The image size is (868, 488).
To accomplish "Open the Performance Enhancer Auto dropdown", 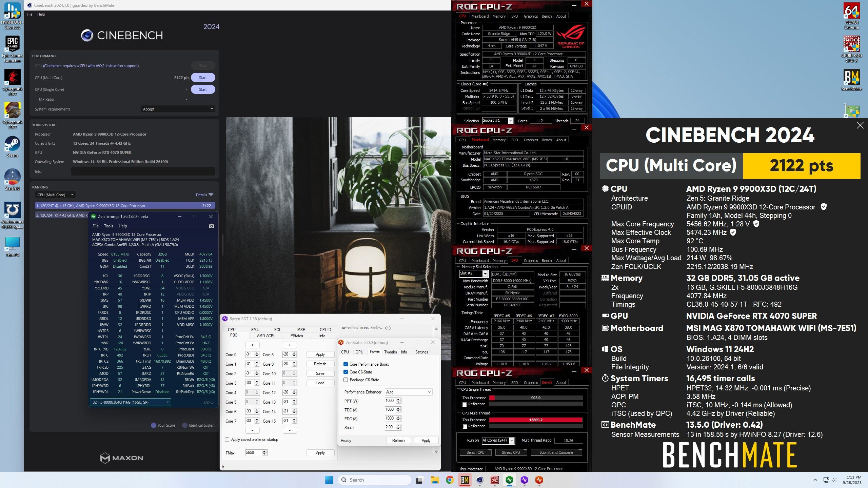I will (408, 392).
